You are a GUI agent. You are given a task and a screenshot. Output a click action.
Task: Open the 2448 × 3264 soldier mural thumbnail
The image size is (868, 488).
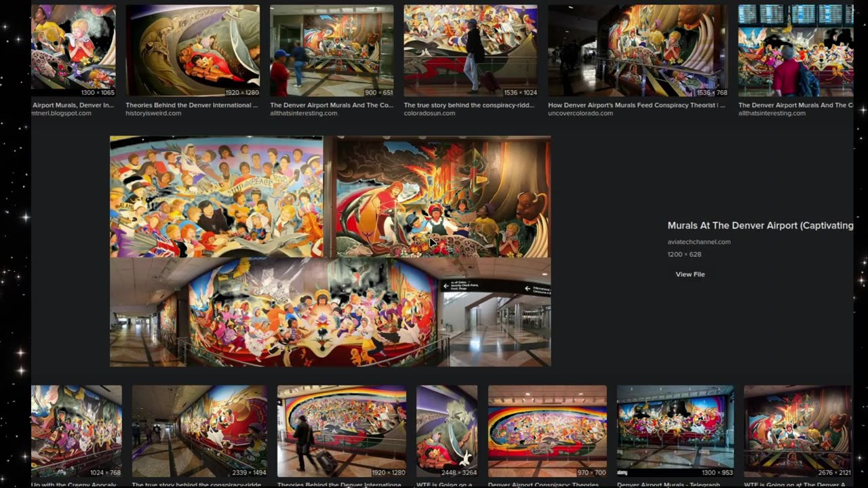(447, 431)
